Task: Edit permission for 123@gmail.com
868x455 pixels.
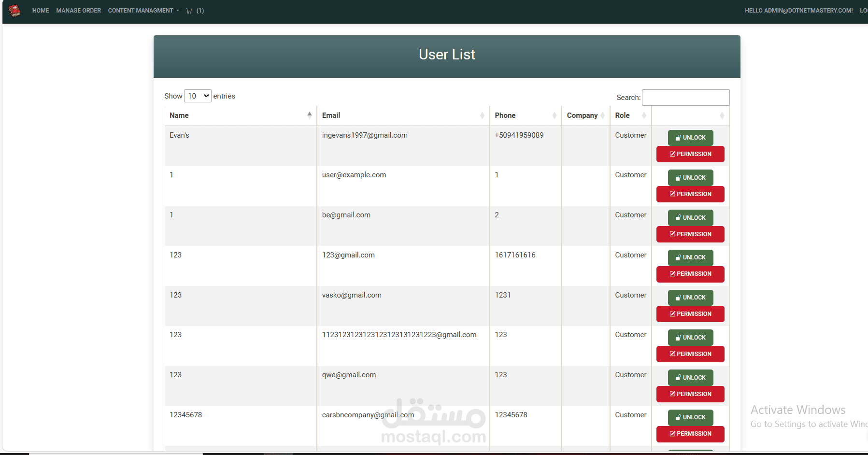Action: [x=691, y=274]
